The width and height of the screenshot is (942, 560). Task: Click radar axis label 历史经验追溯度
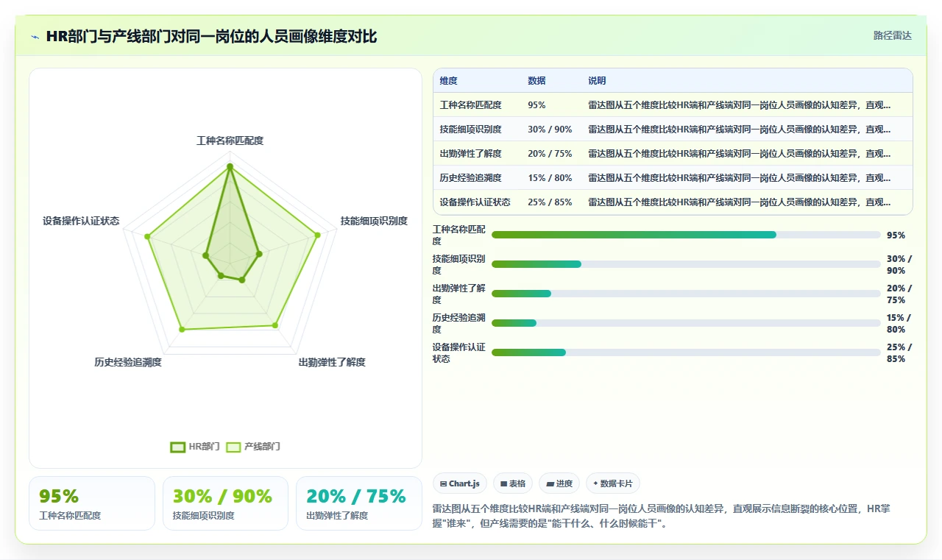128,362
